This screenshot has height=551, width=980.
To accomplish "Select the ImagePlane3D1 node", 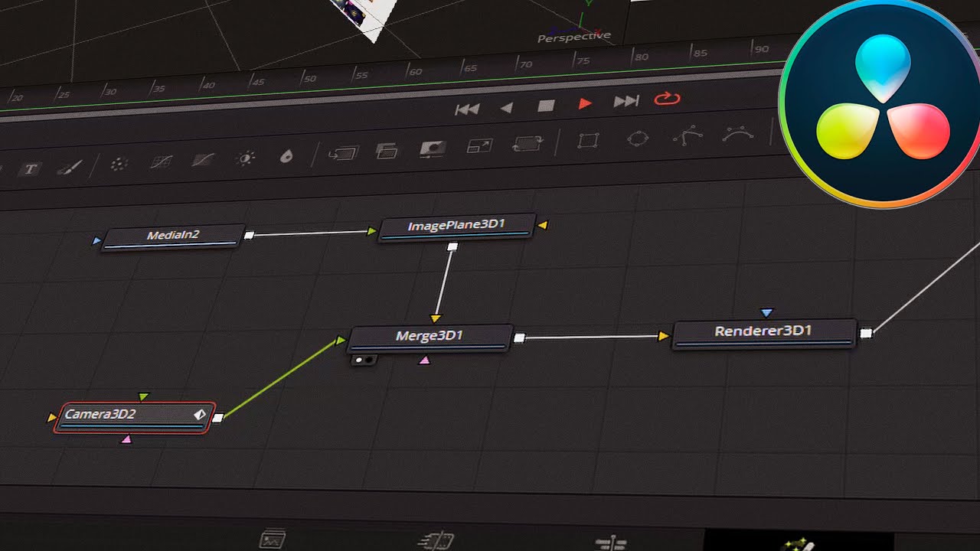I will click(x=456, y=227).
